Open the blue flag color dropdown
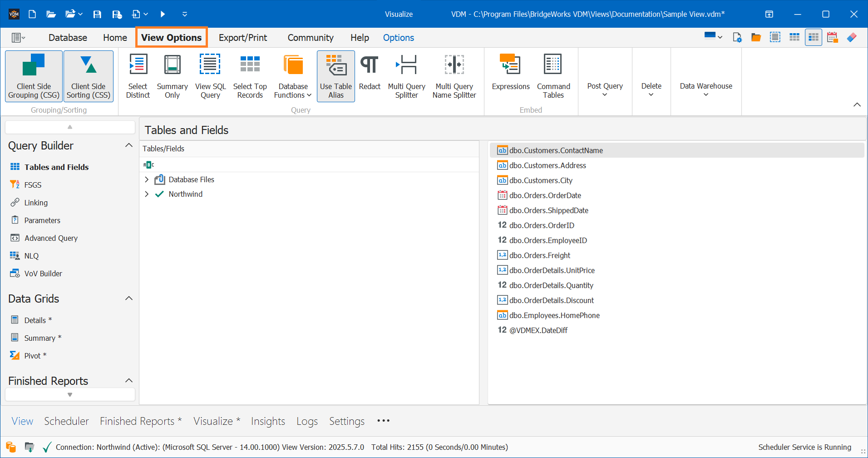This screenshot has height=458, width=868. point(713,36)
